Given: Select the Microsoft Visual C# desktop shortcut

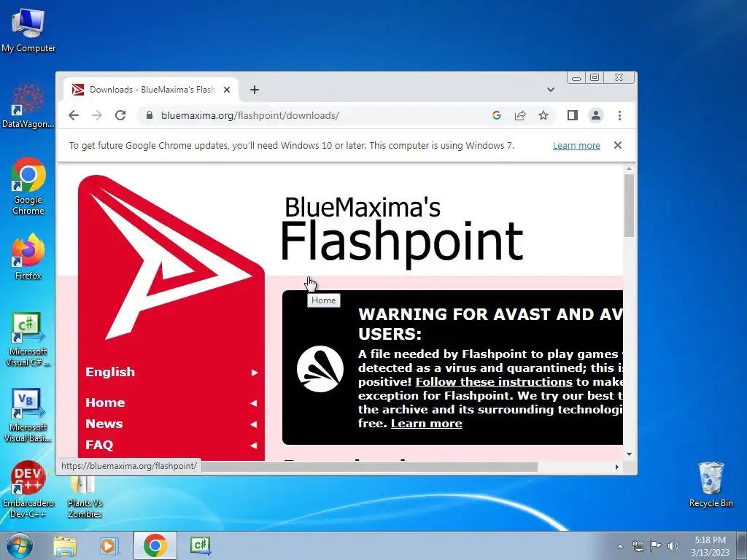Looking at the screenshot, I should (28, 338).
